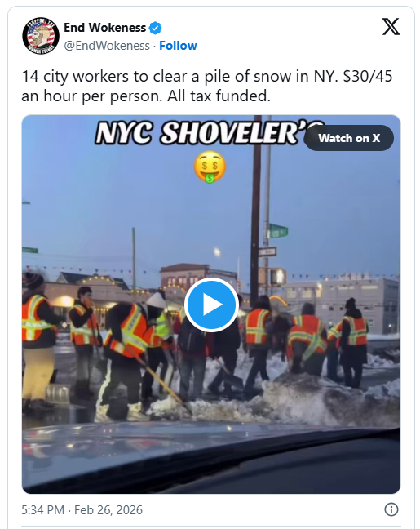
Task: Open the X logo link
Action: [391, 26]
